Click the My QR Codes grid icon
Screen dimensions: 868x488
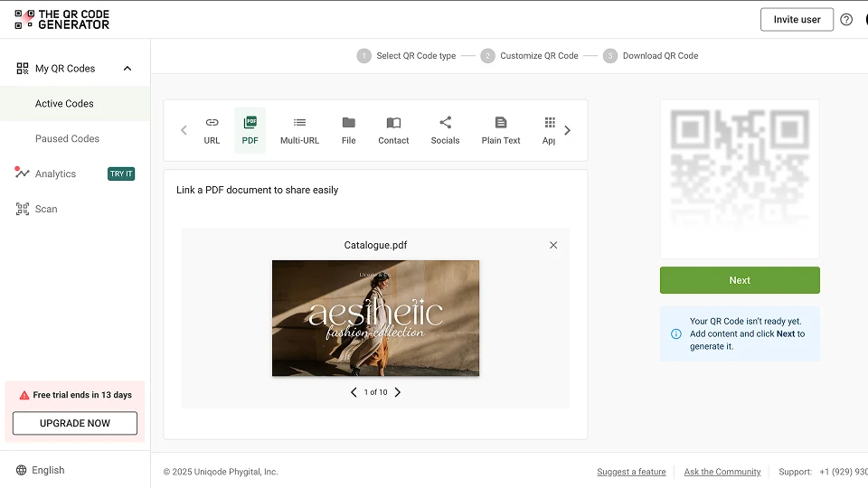(22, 69)
